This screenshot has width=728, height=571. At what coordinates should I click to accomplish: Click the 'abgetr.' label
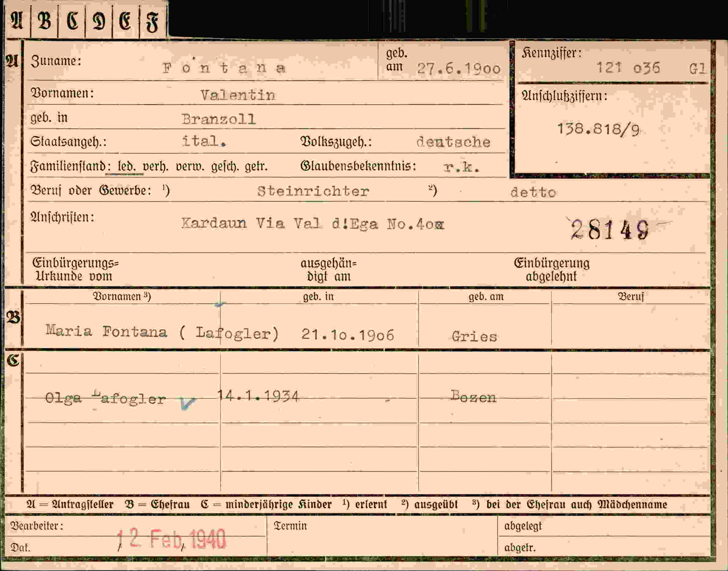point(520,547)
